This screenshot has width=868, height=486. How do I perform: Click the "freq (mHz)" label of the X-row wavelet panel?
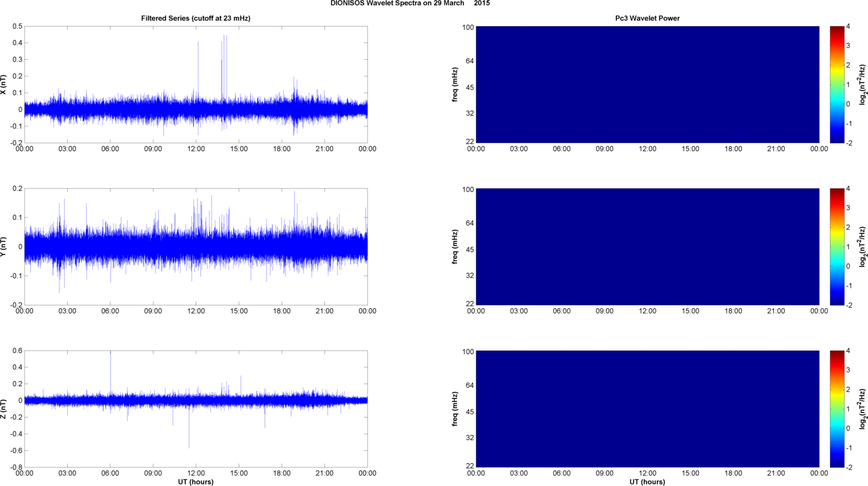click(455, 85)
